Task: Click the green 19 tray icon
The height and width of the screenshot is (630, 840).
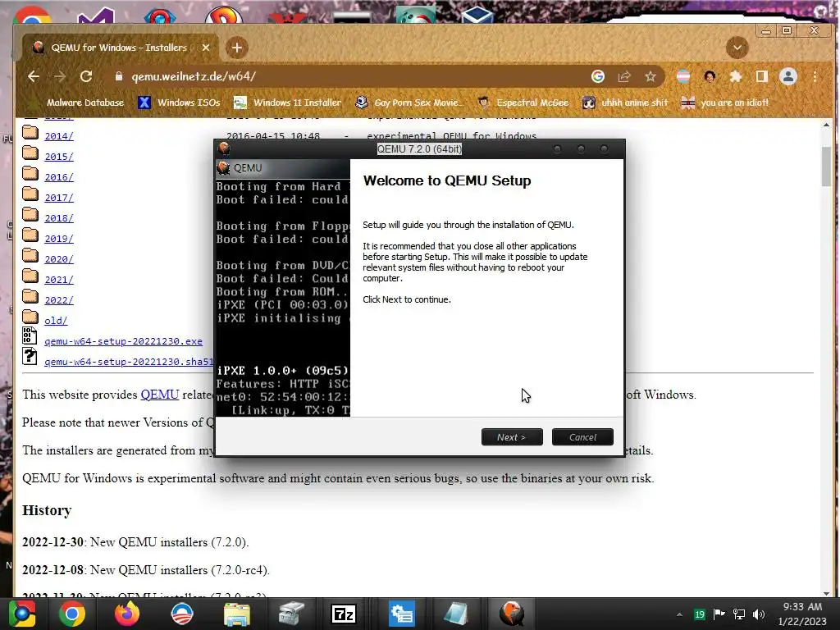Action: click(699, 614)
